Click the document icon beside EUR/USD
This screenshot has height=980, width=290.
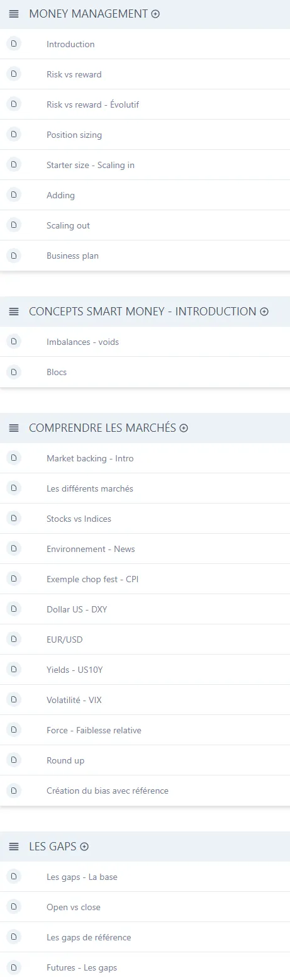pos(14,639)
